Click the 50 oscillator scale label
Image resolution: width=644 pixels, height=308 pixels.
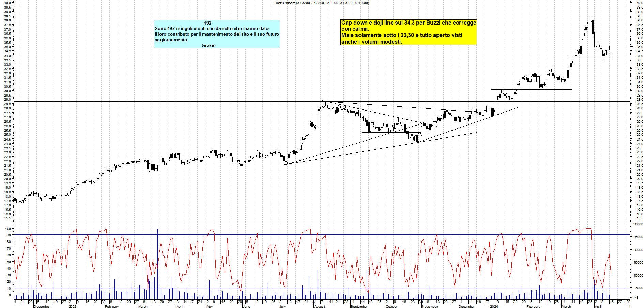(x=9, y=262)
